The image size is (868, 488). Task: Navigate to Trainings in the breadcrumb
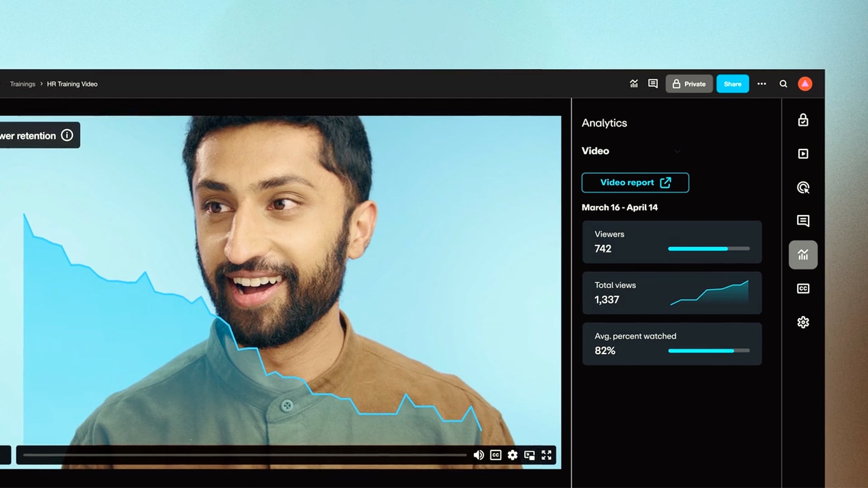coord(22,84)
